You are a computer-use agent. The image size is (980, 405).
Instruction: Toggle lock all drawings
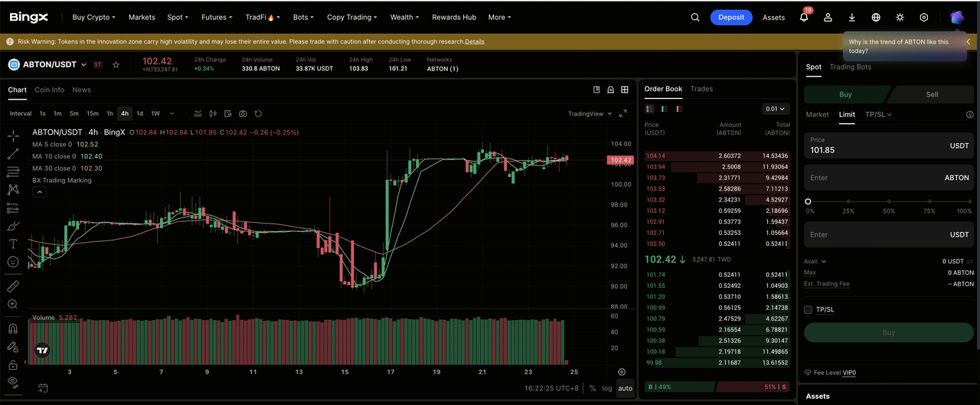pyautogui.click(x=13, y=364)
